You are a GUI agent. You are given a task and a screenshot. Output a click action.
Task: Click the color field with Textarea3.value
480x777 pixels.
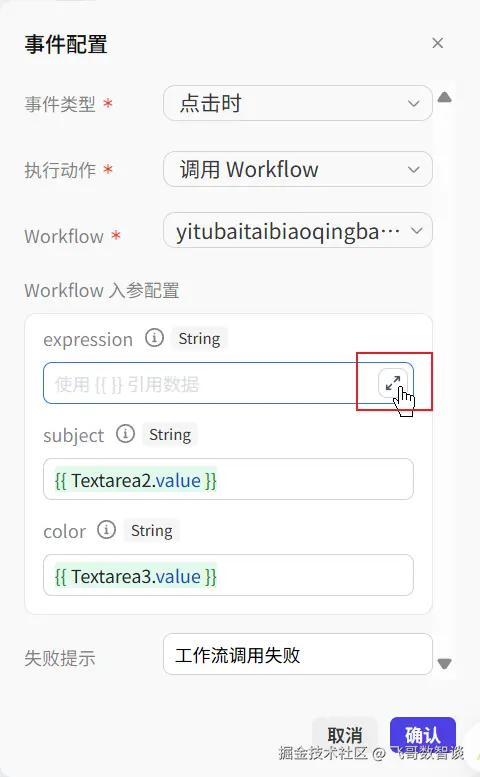[x=228, y=575]
